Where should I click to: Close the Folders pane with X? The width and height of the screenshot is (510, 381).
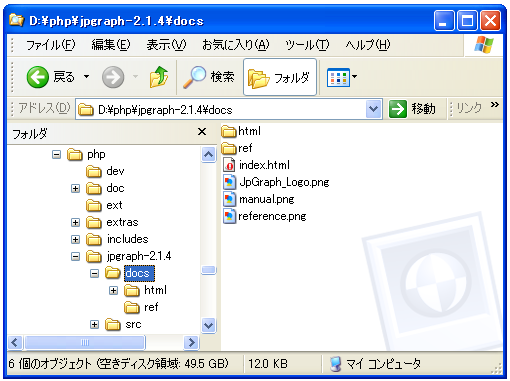[x=202, y=132]
